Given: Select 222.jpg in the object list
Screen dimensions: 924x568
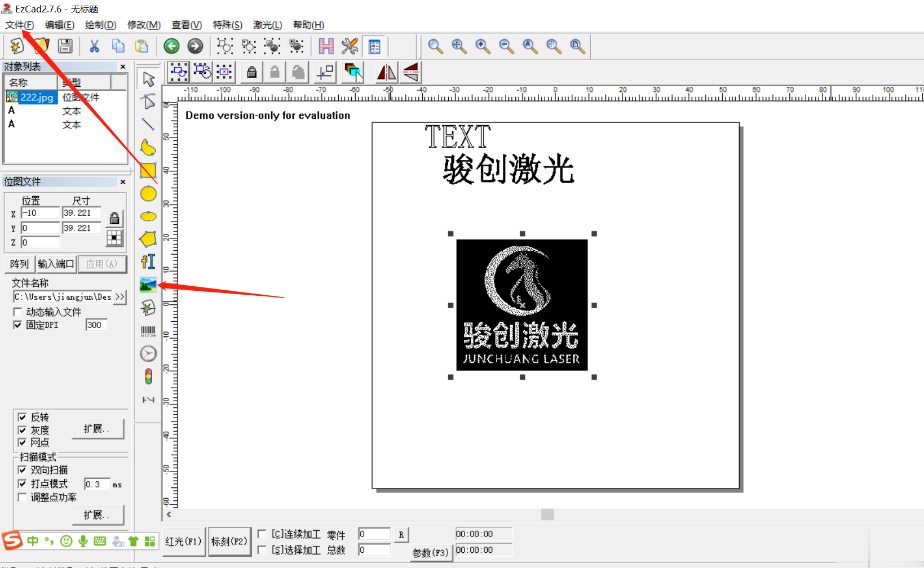Looking at the screenshot, I should pos(37,97).
